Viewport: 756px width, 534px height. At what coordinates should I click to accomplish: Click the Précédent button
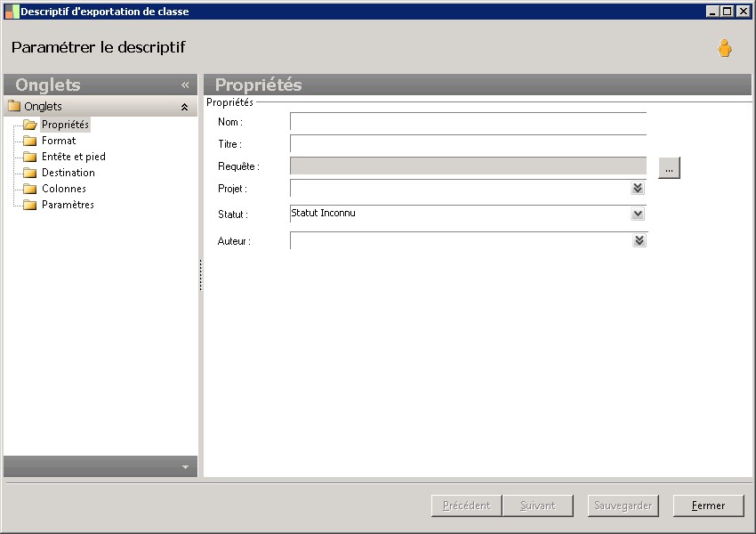466,506
